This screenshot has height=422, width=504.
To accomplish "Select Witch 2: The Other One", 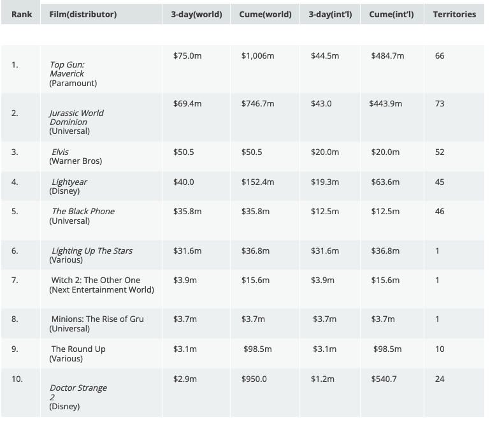I will [x=96, y=280].
